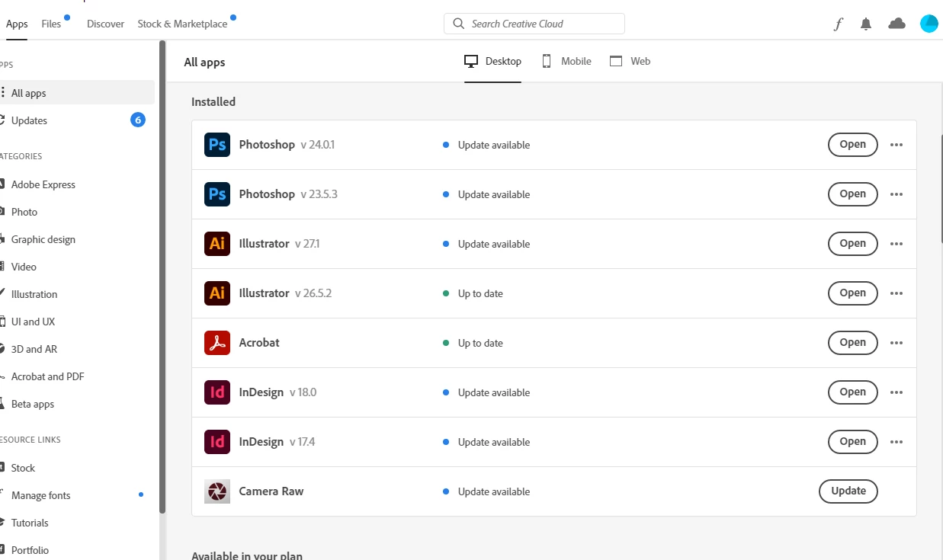
Task: Open the account profile avatar
Action: pos(929,24)
